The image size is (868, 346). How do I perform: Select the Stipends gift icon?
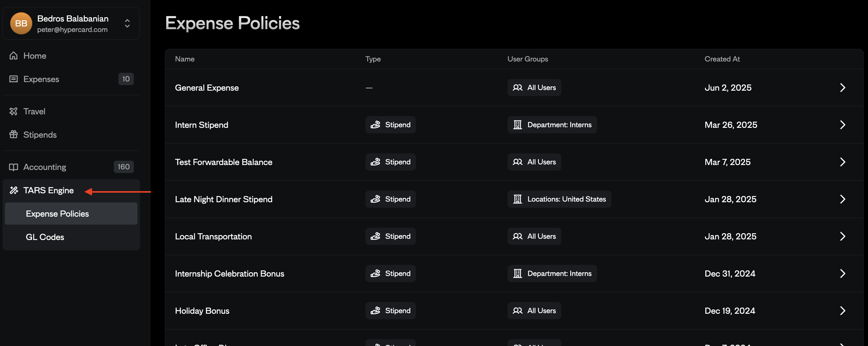[14, 134]
